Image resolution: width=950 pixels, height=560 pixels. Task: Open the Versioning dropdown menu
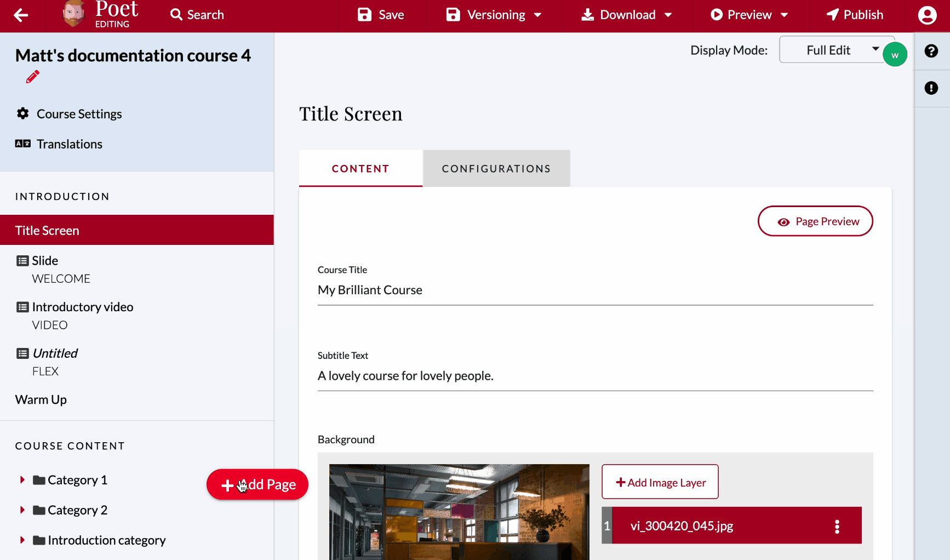tap(495, 15)
